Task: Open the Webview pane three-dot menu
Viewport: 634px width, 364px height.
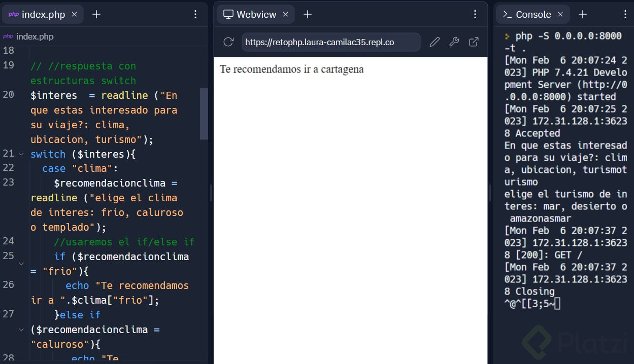Action: pos(475,14)
